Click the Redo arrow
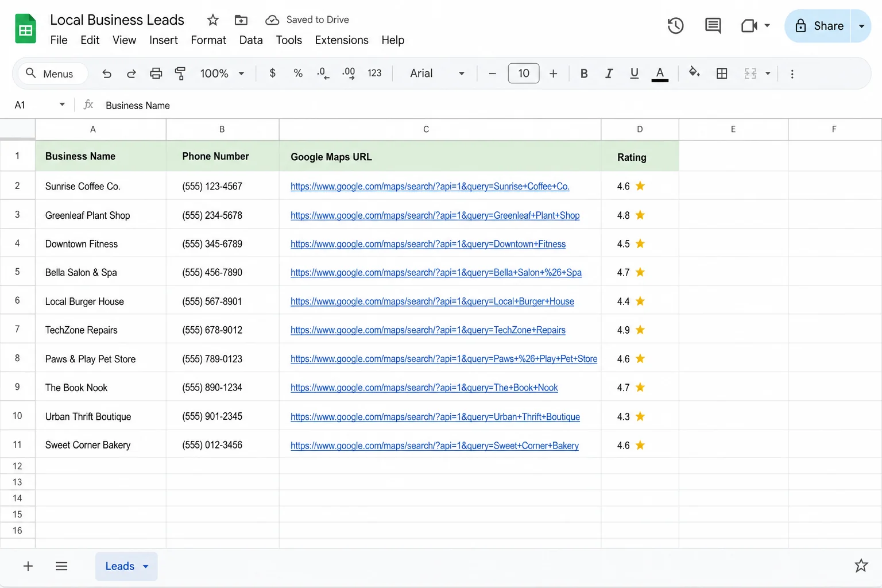Screen dimensions: 882x588 (131, 73)
